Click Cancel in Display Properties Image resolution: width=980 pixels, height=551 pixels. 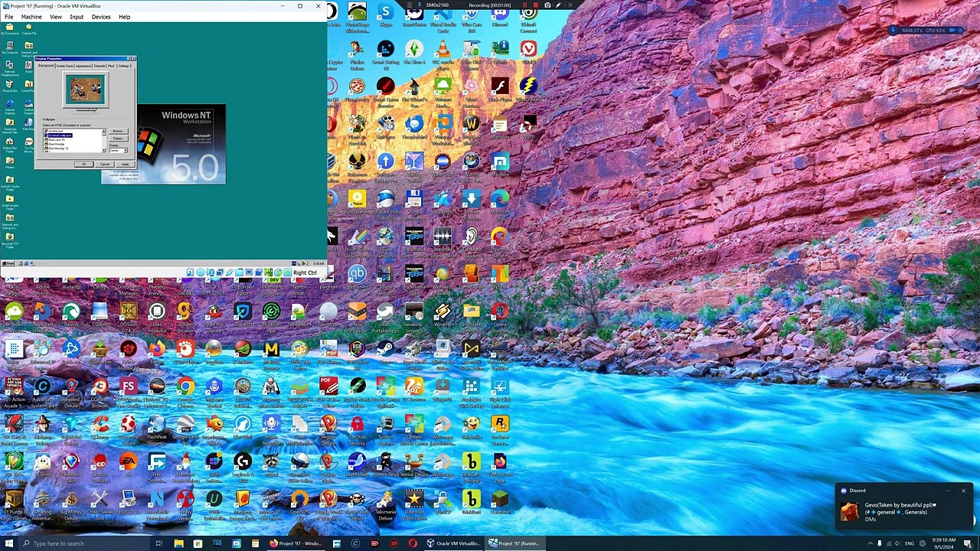105,164
